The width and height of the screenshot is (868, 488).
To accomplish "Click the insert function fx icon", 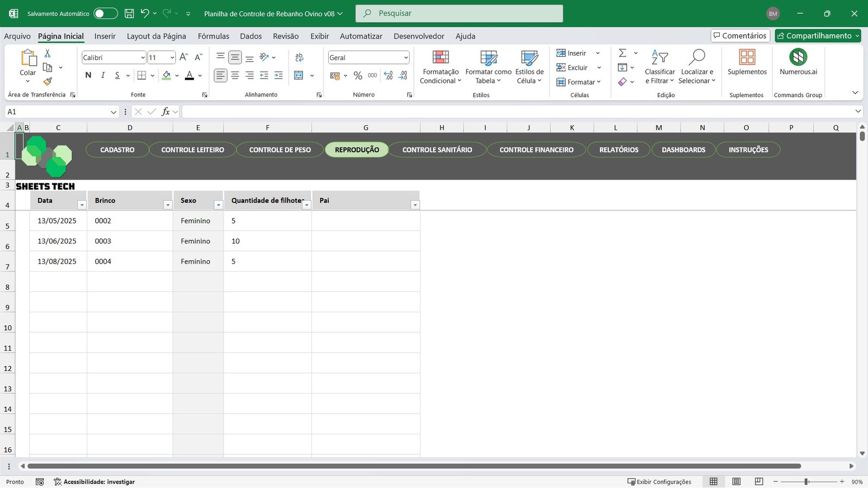I will [x=165, y=112].
